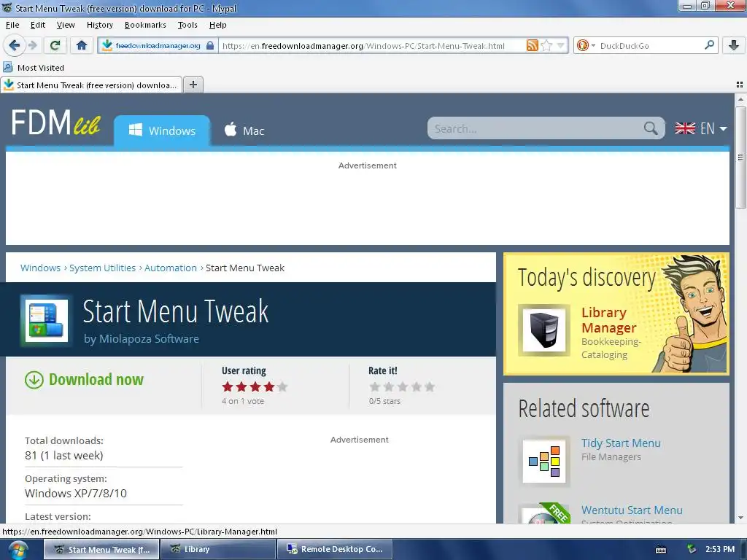Click the Tidy Start Menu colored squares icon

point(544,462)
